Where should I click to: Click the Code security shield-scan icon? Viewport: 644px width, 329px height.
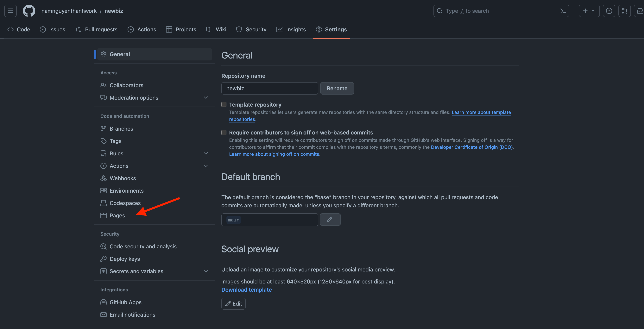pos(103,247)
